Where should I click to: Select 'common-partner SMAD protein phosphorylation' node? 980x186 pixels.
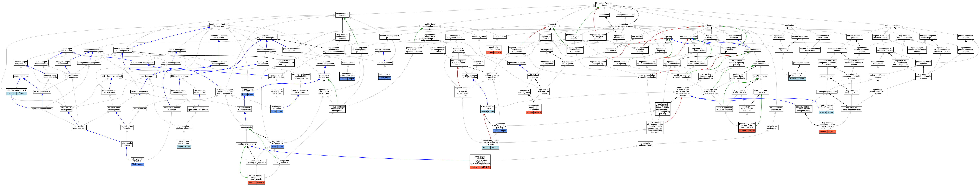coord(826,109)
